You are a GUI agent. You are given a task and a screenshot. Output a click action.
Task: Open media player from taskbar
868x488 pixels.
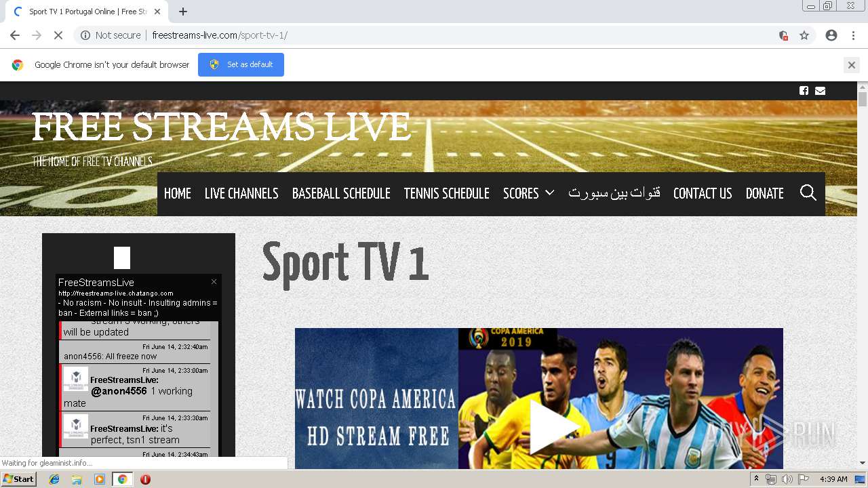click(100, 479)
